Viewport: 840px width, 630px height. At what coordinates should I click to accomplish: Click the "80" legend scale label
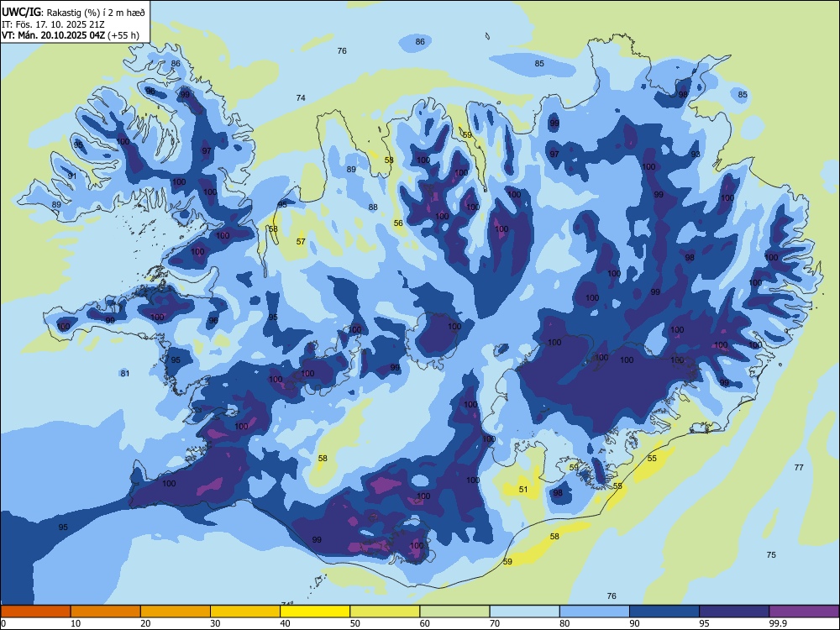click(564, 623)
